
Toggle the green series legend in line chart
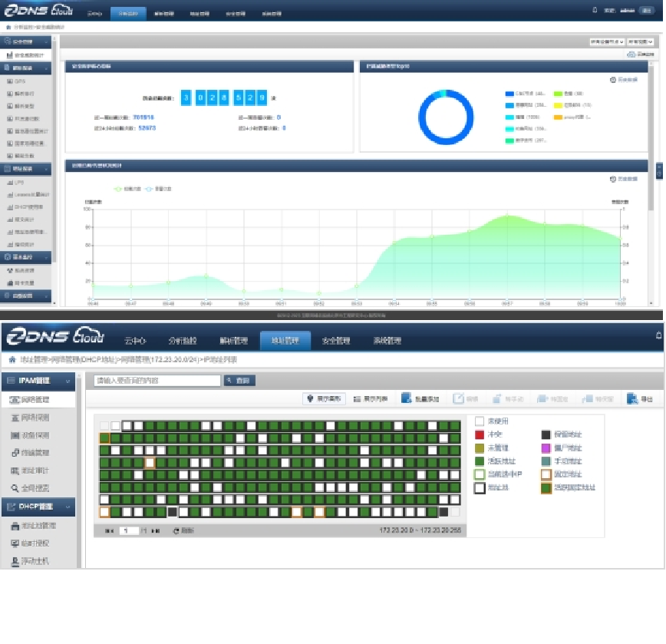118,188
